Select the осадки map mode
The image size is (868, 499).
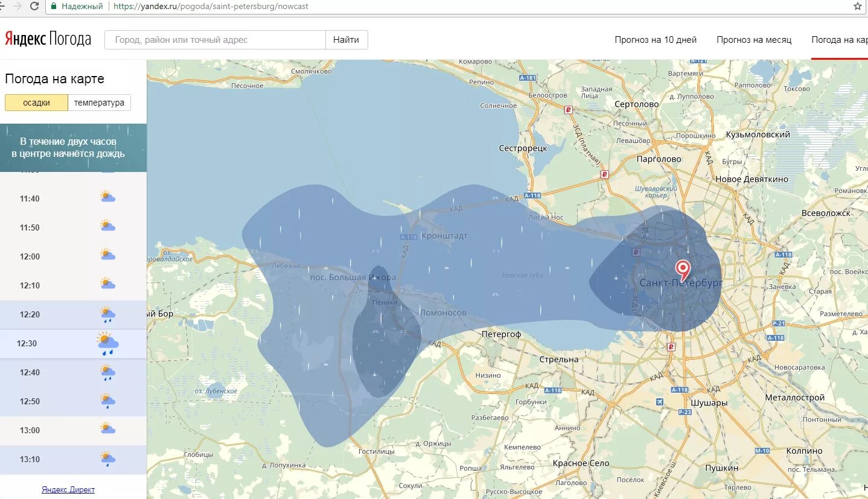36,103
